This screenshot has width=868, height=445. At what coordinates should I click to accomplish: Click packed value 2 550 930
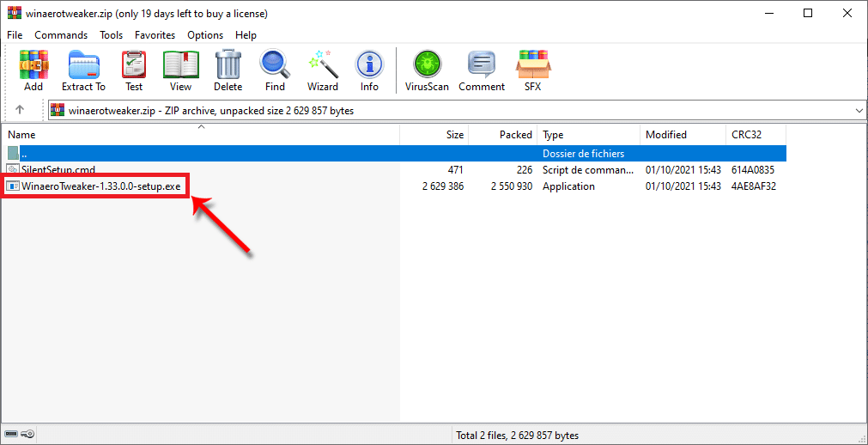pyautogui.click(x=512, y=186)
